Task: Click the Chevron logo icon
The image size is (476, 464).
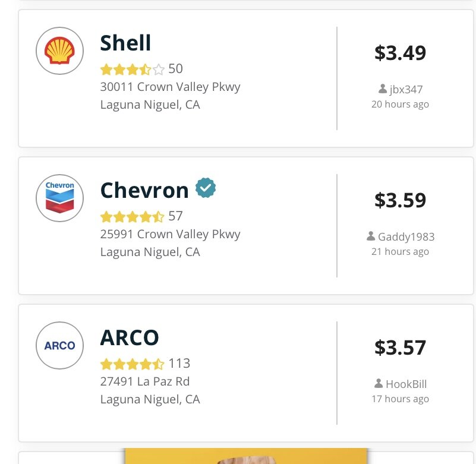Action: point(60,198)
